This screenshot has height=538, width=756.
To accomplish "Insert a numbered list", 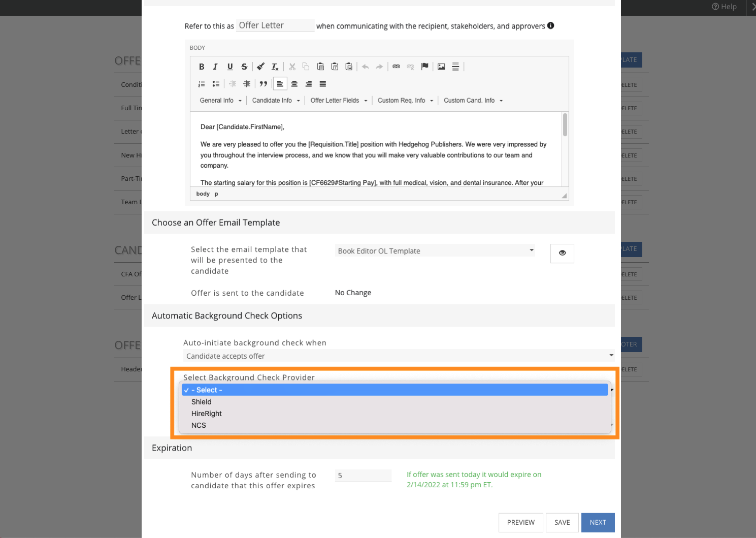I will pyautogui.click(x=202, y=84).
